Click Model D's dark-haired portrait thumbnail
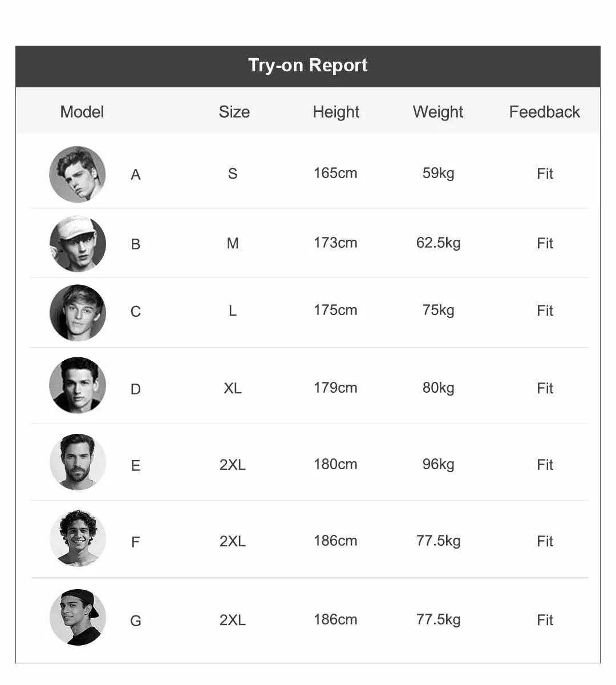The image size is (616, 685). (78, 385)
